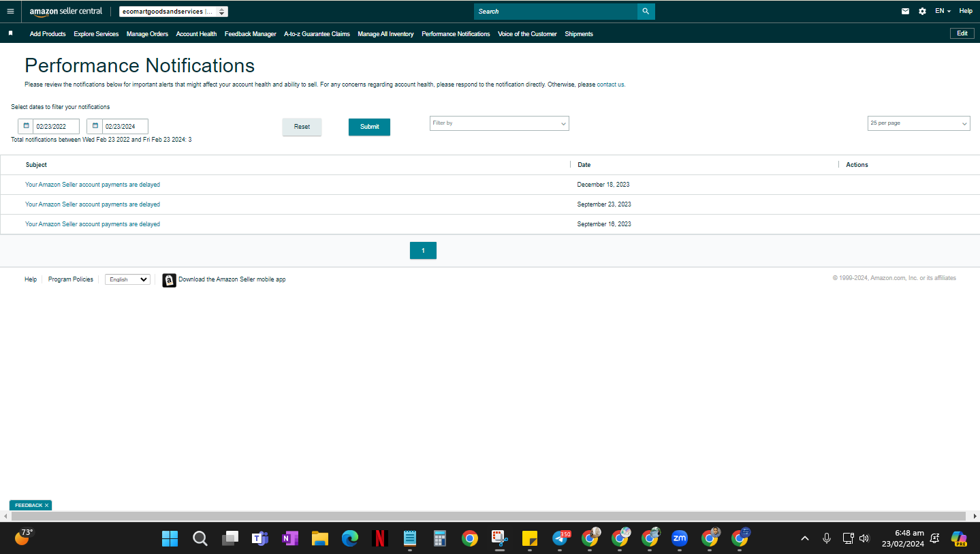Open Microsoft Edge from the taskbar

[350, 538]
